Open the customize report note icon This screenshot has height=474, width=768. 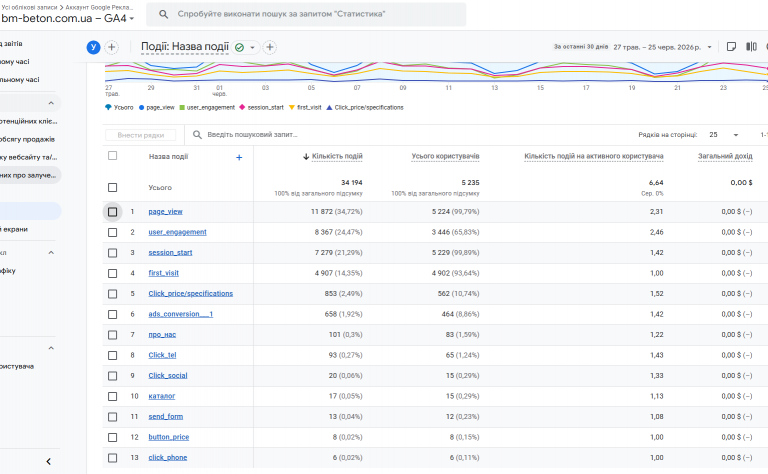tap(731, 47)
